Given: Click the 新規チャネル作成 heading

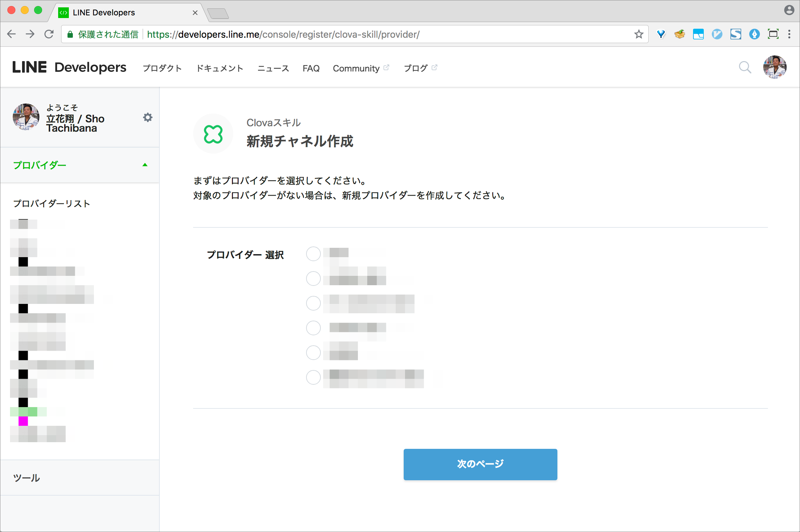Looking at the screenshot, I should [300, 141].
